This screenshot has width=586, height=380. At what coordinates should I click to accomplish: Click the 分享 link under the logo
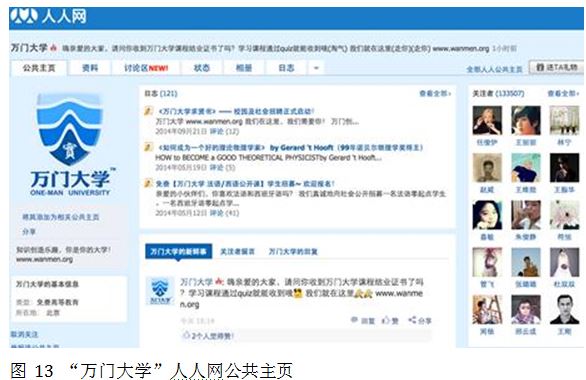point(29,232)
